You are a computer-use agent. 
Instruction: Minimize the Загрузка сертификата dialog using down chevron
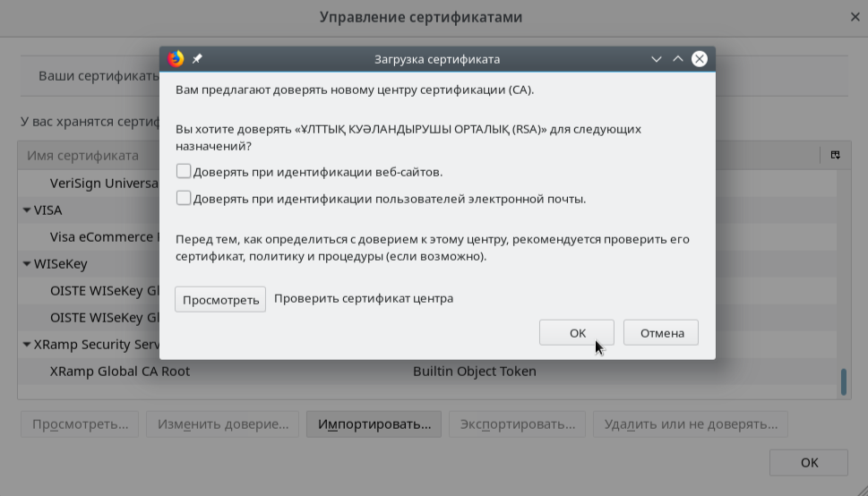point(657,59)
